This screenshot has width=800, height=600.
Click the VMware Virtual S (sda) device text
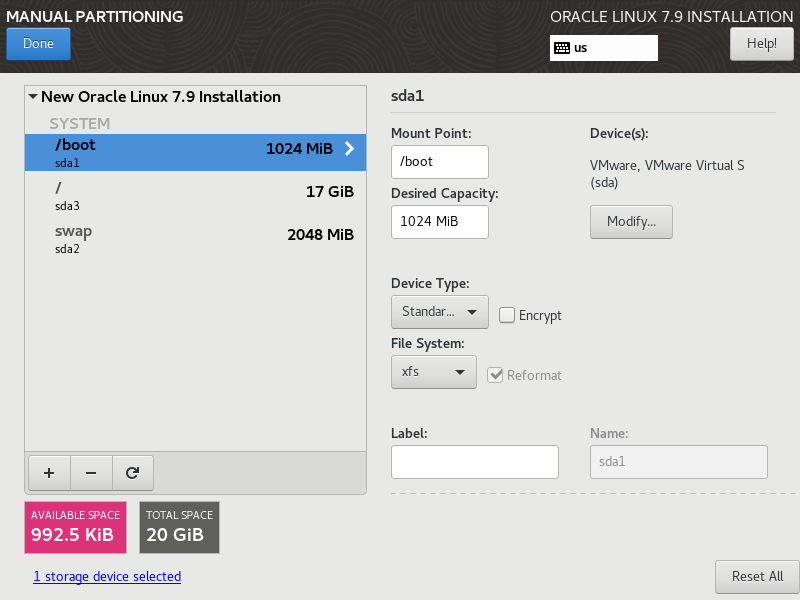[x=667, y=174]
